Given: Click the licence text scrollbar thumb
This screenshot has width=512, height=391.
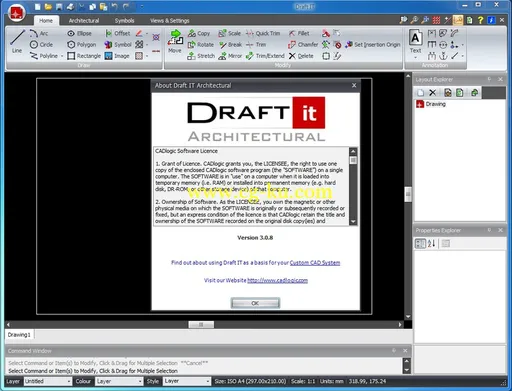Looking at the screenshot, I should pos(353,160).
